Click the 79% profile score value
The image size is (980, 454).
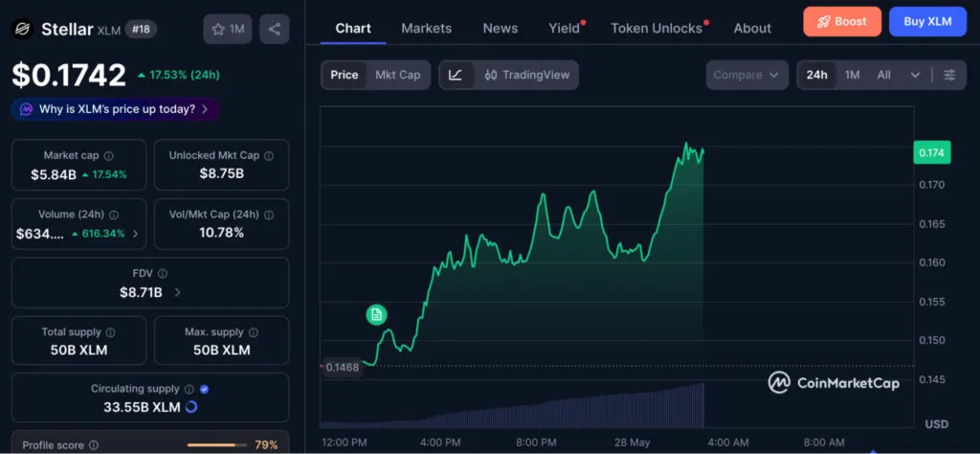[x=266, y=445]
